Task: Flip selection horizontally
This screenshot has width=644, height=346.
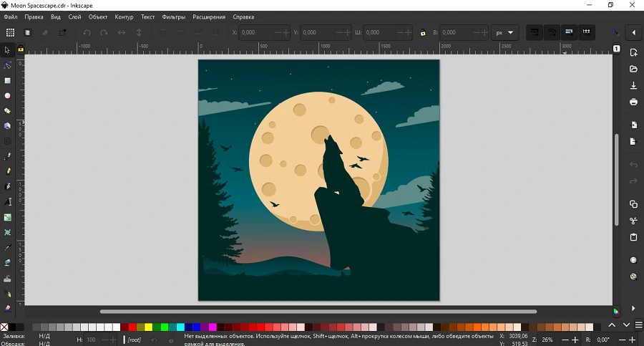Action: click(x=122, y=32)
